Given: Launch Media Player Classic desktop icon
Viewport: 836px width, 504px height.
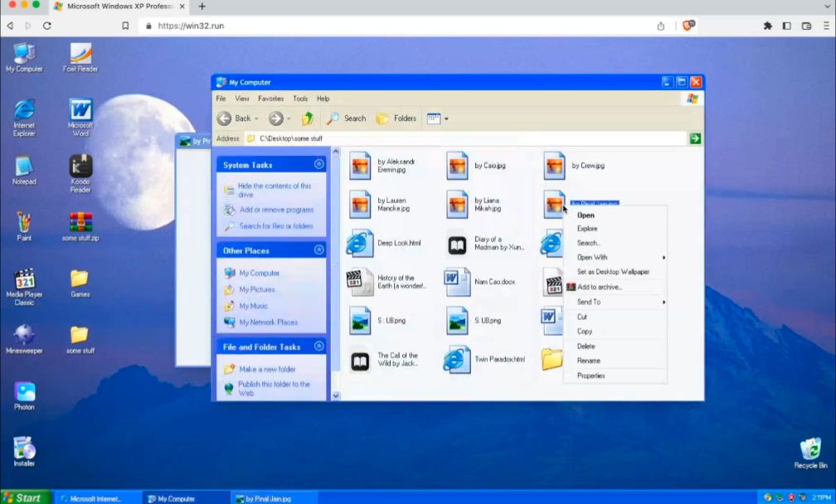Looking at the screenshot, I should click(x=24, y=287).
